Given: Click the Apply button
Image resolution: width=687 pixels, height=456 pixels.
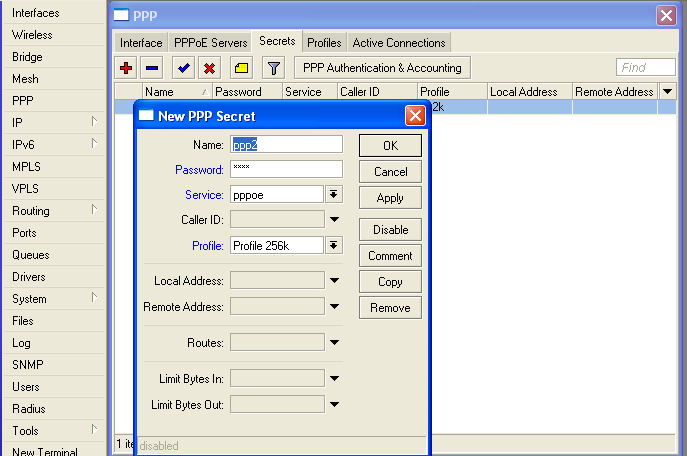Looking at the screenshot, I should [x=390, y=198].
